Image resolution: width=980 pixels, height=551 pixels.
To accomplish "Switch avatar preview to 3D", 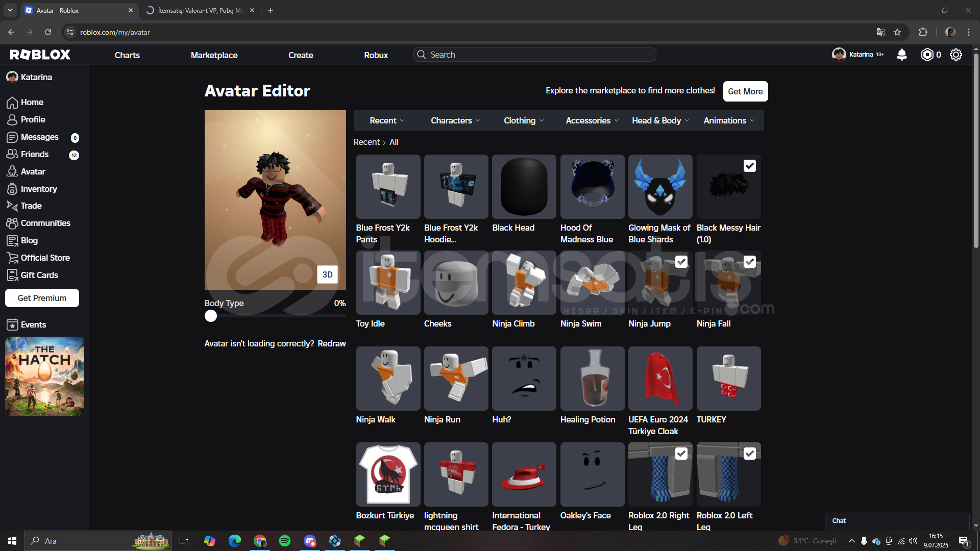I will click(328, 274).
